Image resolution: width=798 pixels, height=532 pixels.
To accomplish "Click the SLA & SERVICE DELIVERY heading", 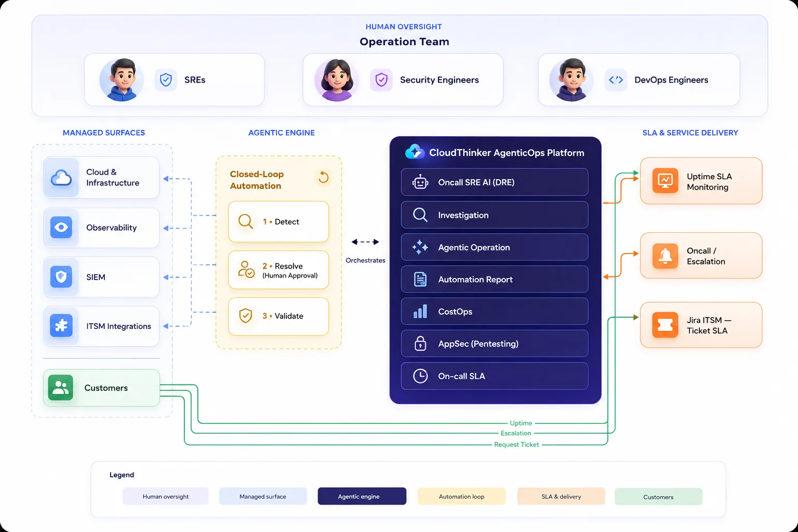I will (x=690, y=133).
